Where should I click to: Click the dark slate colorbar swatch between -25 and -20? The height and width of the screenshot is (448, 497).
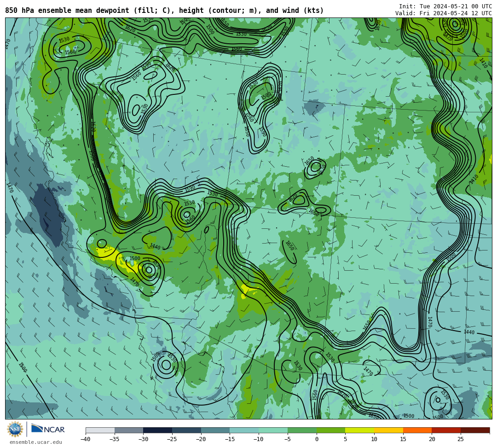186,430
